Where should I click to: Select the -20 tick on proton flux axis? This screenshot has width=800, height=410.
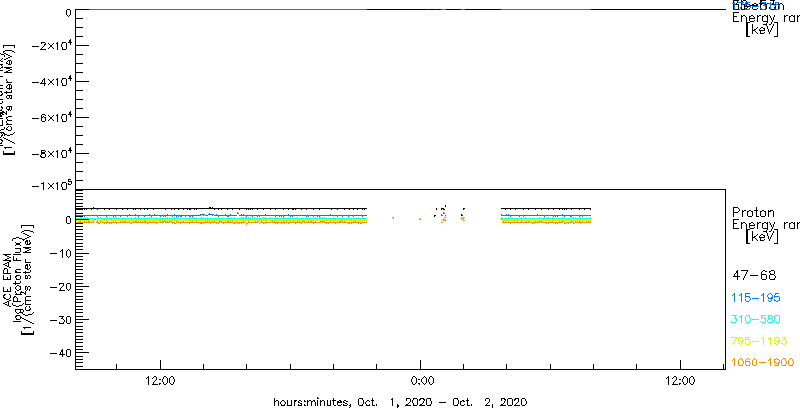pyautogui.click(x=62, y=287)
